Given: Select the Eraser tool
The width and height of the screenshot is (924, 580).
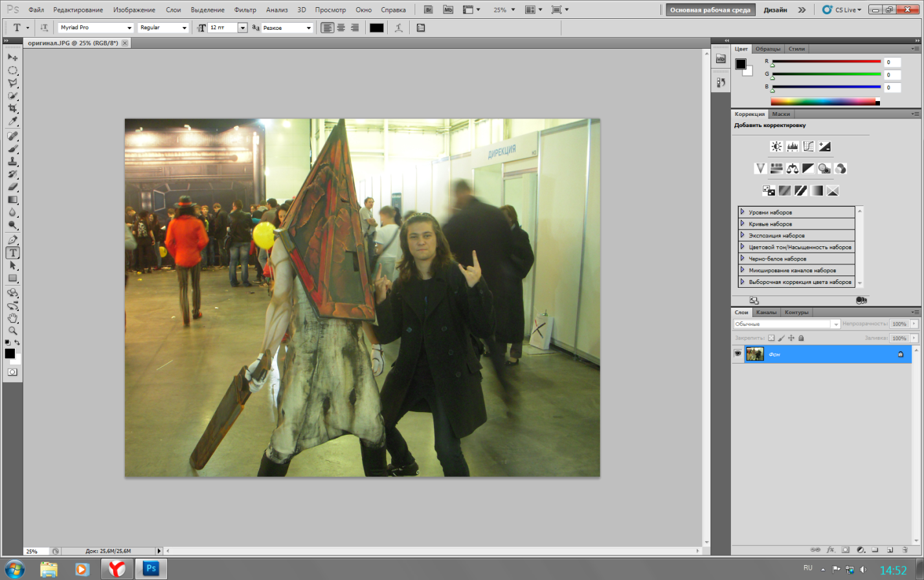Looking at the screenshot, I should [12, 187].
